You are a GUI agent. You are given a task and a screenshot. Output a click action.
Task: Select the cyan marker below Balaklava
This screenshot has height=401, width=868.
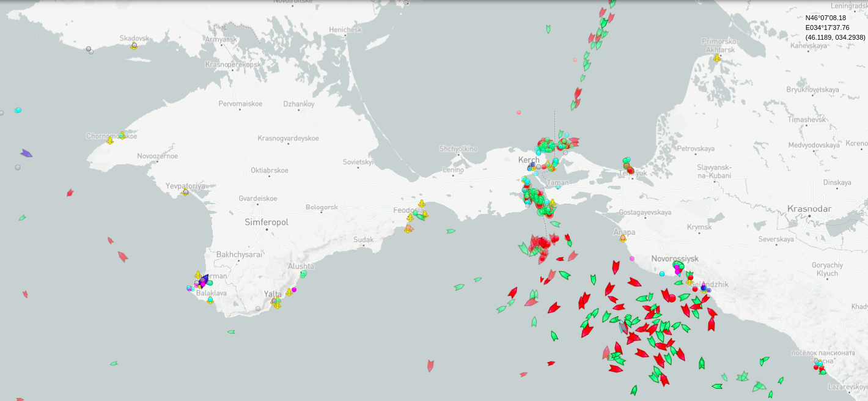(210, 300)
